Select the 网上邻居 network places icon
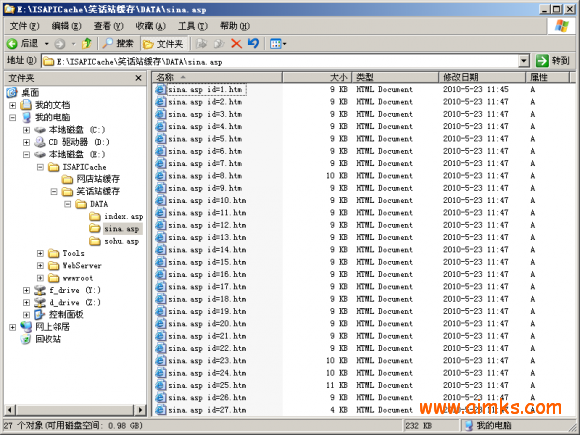580x435 pixels. [x=26, y=327]
